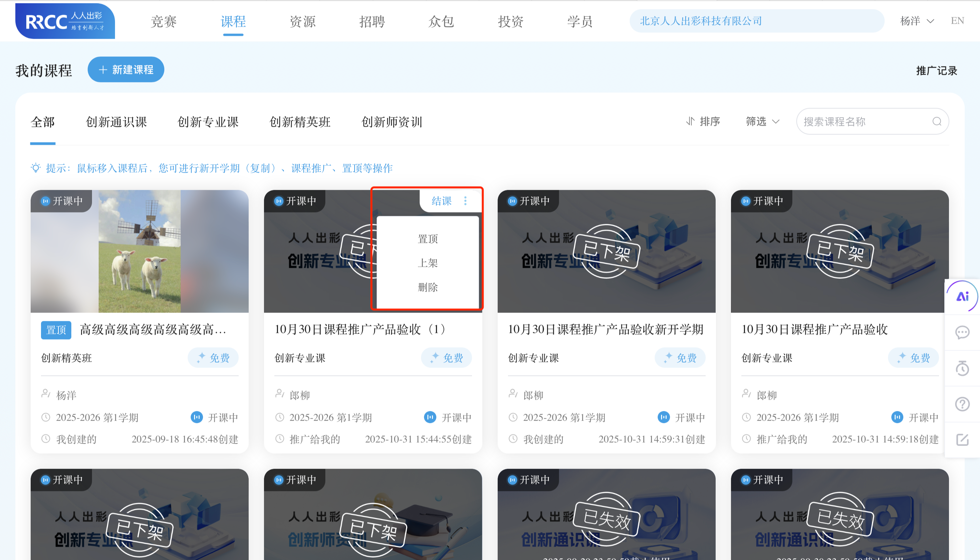Open the AI assistant in the sidebar
This screenshot has width=980, height=560.
pyautogui.click(x=962, y=296)
